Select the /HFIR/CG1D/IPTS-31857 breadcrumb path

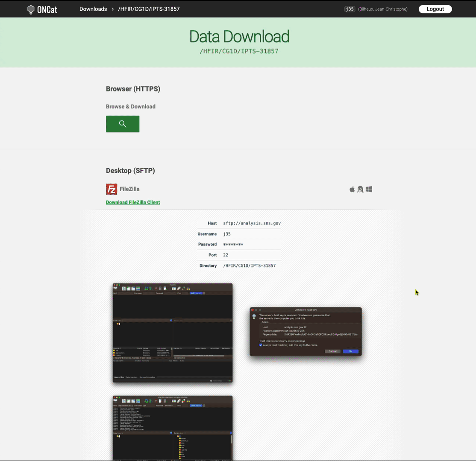click(x=149, y=9)
